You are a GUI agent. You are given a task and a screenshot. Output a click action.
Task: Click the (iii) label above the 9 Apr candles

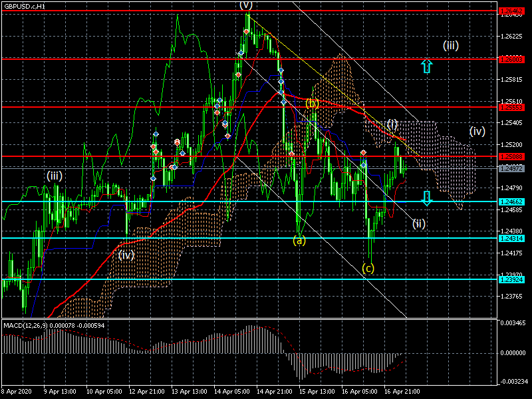pyautogui.click(x=55, y=176)
